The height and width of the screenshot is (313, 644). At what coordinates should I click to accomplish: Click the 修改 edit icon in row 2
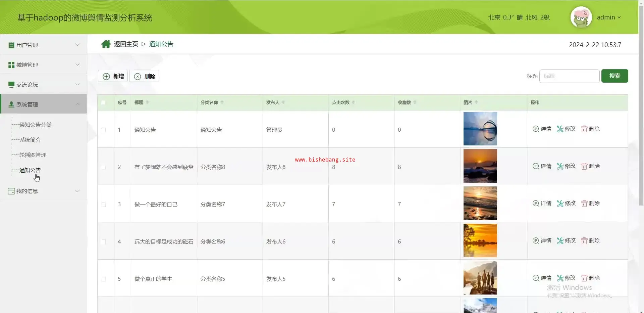click(560, 166)
